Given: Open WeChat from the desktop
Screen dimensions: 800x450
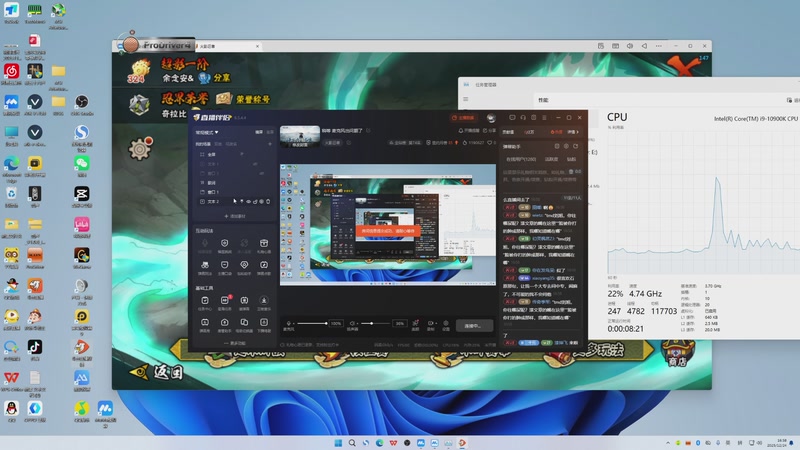Looking at the screenshot, I should 82,166.
